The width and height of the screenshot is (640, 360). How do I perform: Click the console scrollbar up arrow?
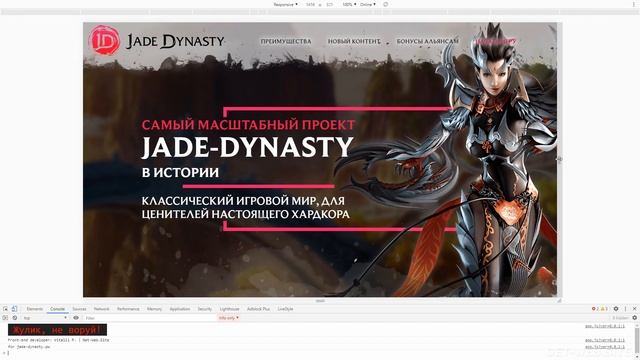637,325
